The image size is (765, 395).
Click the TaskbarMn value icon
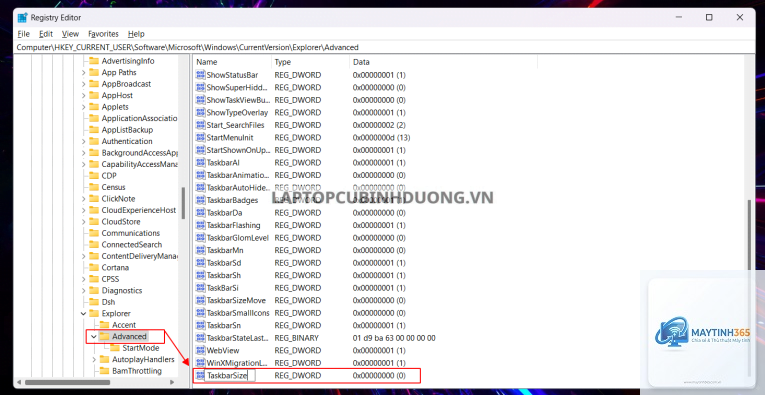pyautogui.click(x=200, y=251)
